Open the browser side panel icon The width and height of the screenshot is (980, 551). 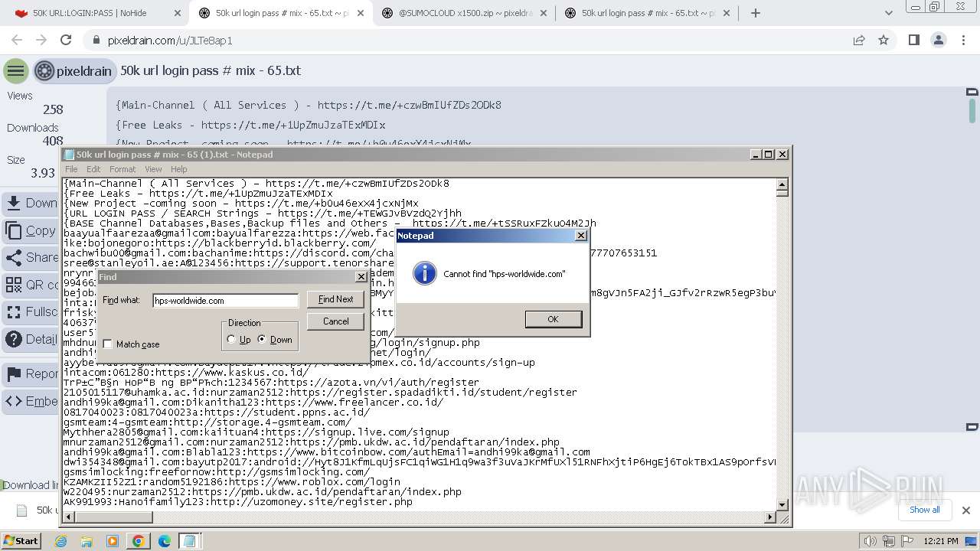click(913, 40)
